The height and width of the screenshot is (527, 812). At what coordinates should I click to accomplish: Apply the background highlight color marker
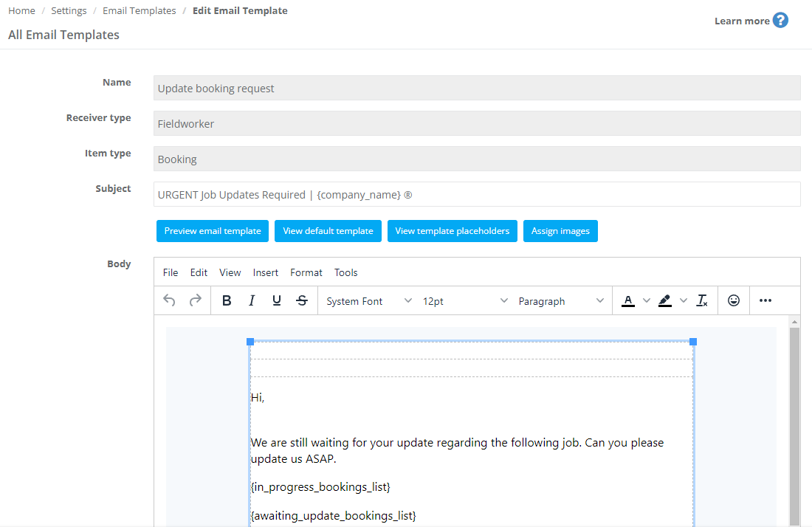665,300
